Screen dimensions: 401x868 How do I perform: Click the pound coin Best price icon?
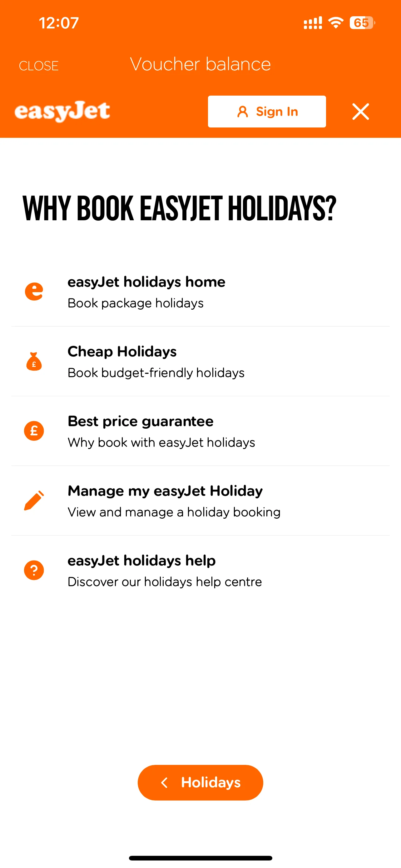pos(34,431)
